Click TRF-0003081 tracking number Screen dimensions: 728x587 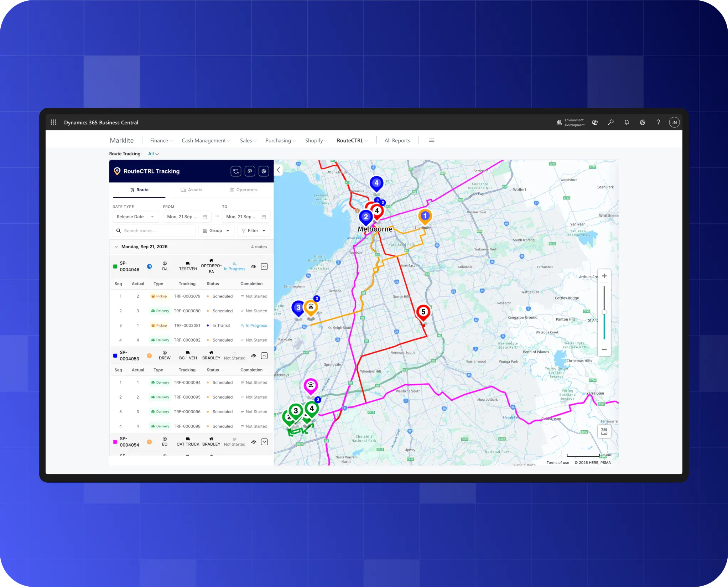187,326
